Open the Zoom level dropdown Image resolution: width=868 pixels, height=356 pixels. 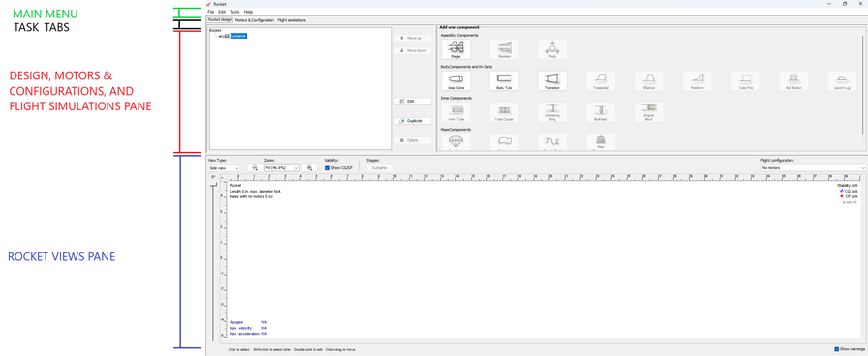coord(282,168)
